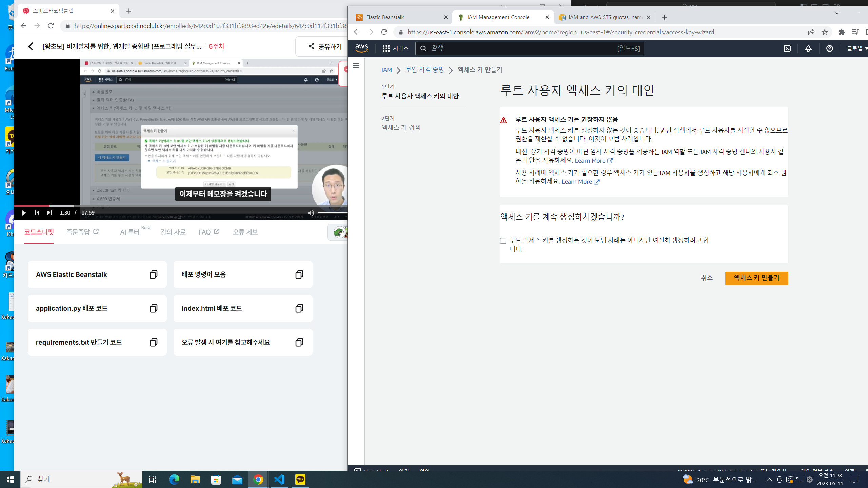Open the 즉문즉답 tab
Screen dimensions: 868x488
pos(82,232)
